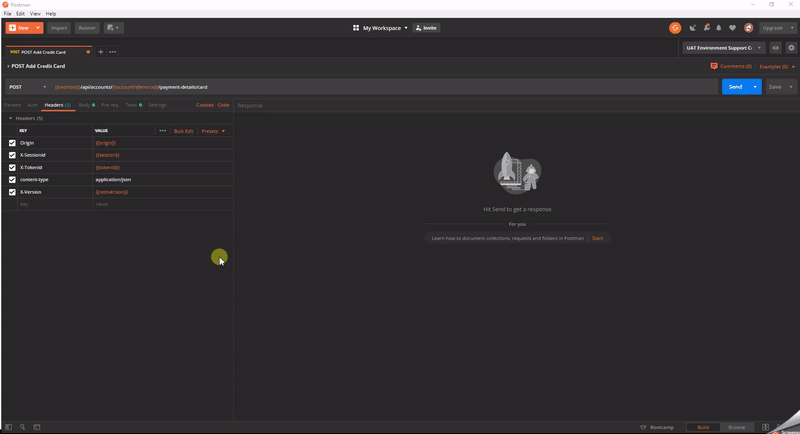Uncheck the Origin header checkbox
This screenshot has width=800, height=434.
point(12,143)
